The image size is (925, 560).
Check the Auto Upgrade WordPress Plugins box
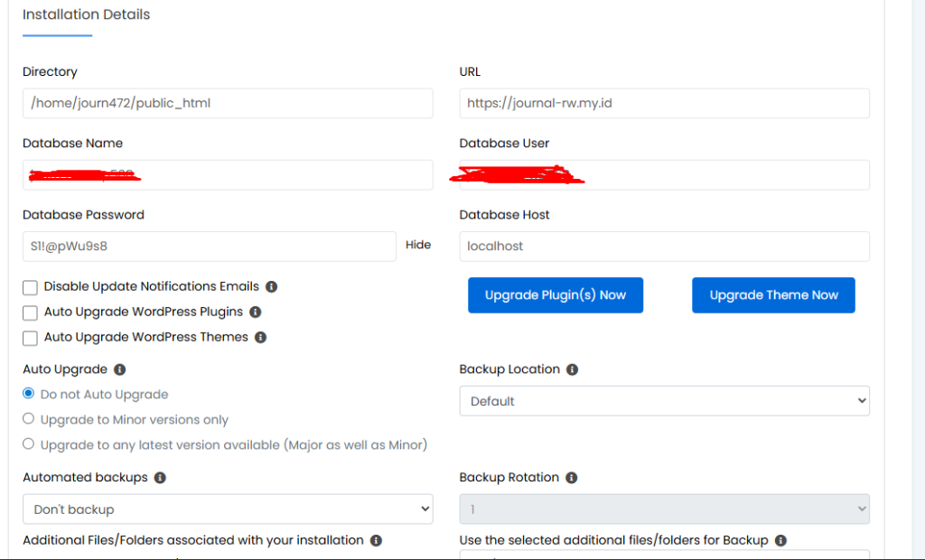[30, 312]
